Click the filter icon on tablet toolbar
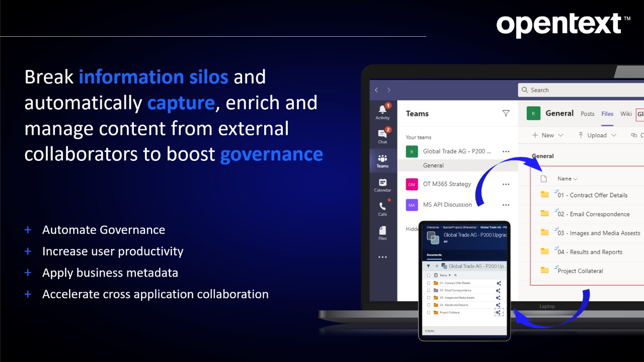The height and width of the screenshot is (362, 644). pyautogui.click(x=428, y=266)
